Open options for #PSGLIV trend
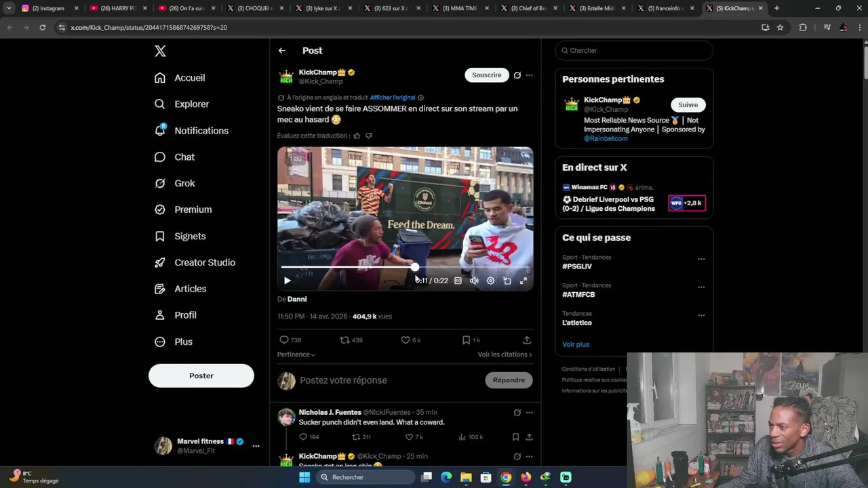This screenshot has width=868, height=488. 701,259
